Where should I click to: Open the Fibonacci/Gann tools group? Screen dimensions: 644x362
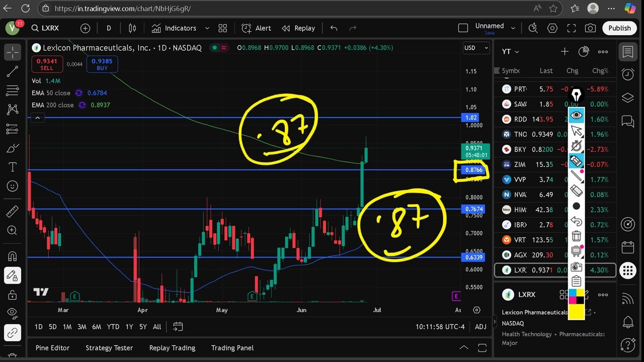[13, 91]
